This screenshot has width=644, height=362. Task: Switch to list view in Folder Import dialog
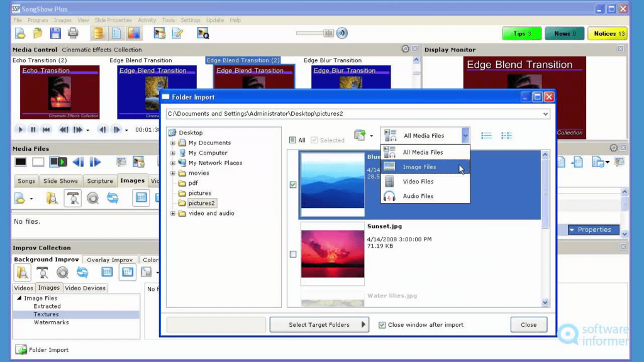tap(486, 134)
